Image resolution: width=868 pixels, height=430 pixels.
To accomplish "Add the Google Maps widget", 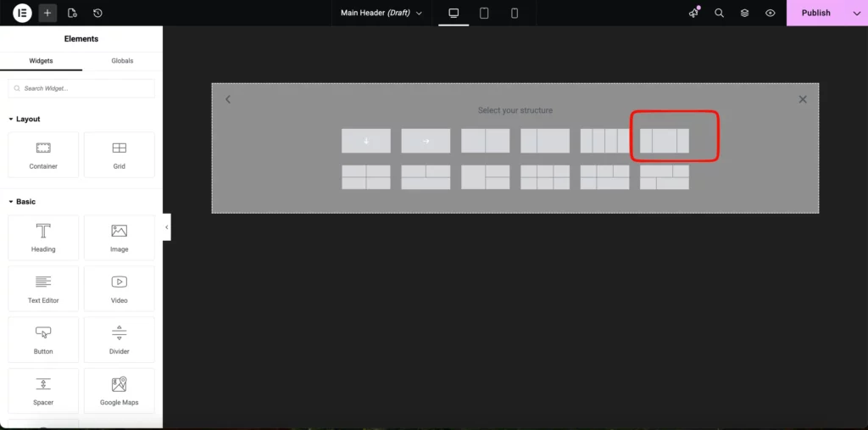I will (x=119, y=390).
